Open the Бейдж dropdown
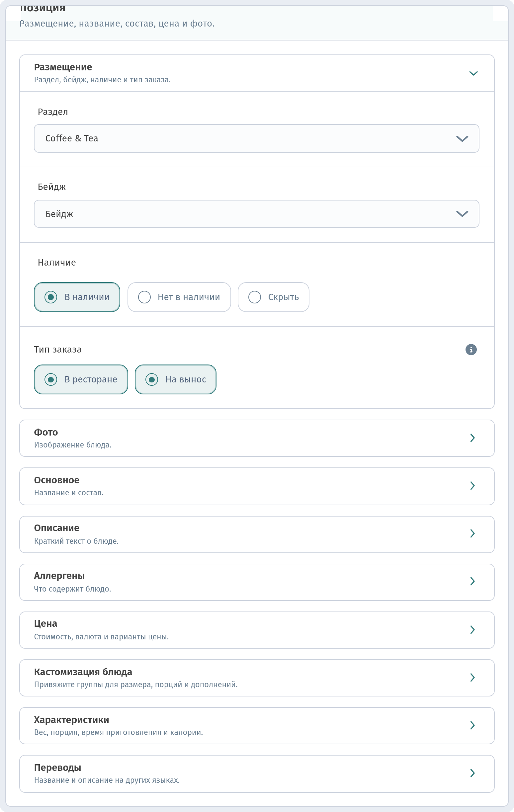Image resolution: width=514 pixels, height=812 pixels. 256,214
